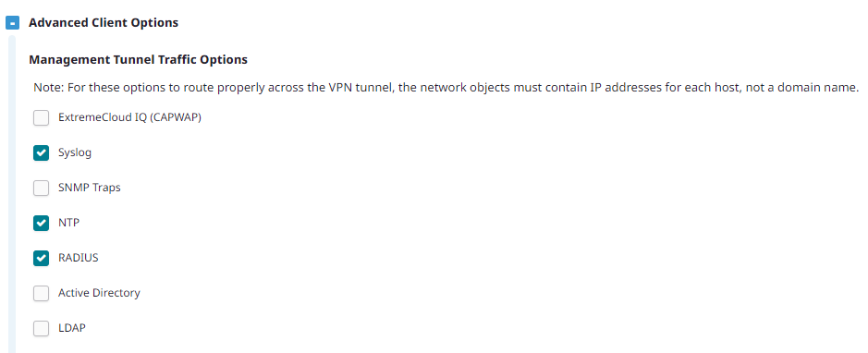This screenshot has width=868, height=353.
Task: Click the 'RADIUS' label text
Action: pos(78,258)
